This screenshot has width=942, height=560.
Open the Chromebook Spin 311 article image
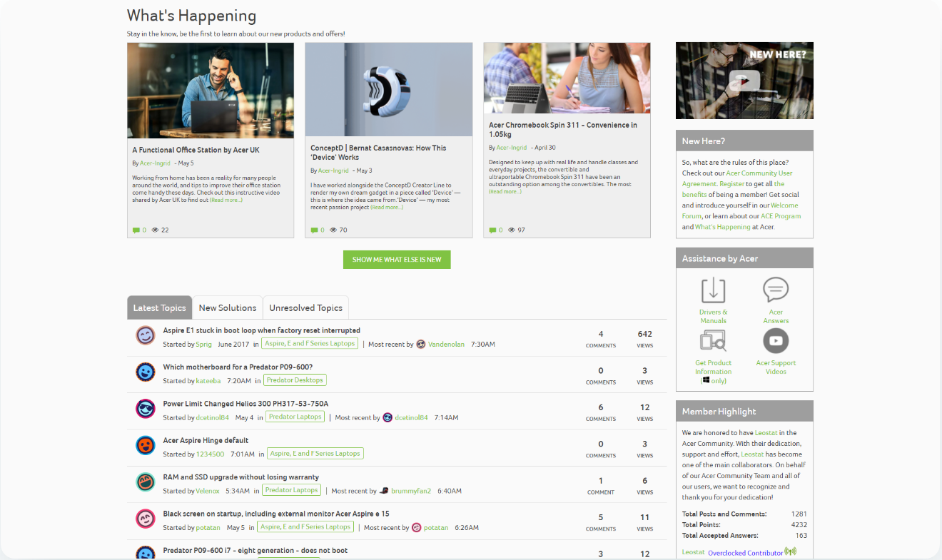pyautogui.click(x=567, y=78)
